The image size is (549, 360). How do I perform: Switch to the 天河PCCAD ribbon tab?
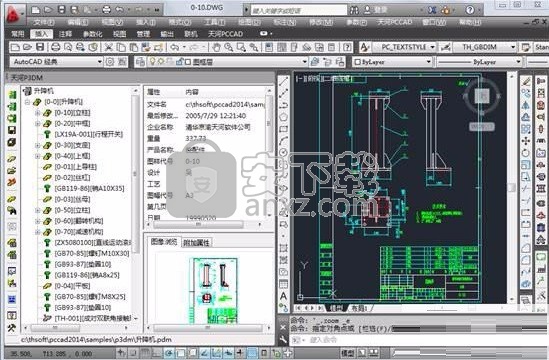pyautogui.click(x=225, y=34)
